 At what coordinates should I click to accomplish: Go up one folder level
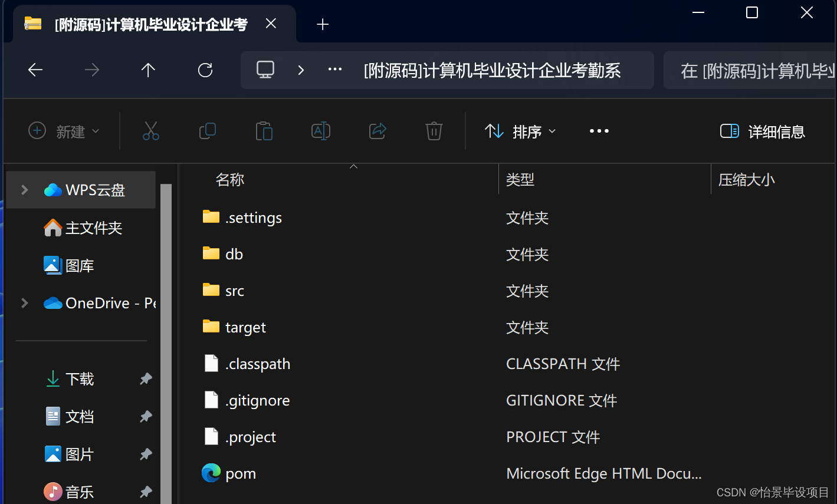(148, 70)
